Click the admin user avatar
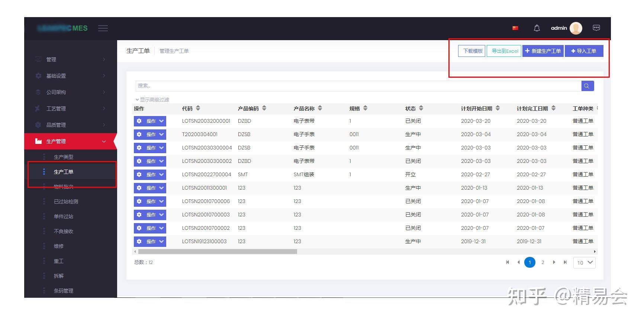This screenshot has height=322, width=644. 576,28
